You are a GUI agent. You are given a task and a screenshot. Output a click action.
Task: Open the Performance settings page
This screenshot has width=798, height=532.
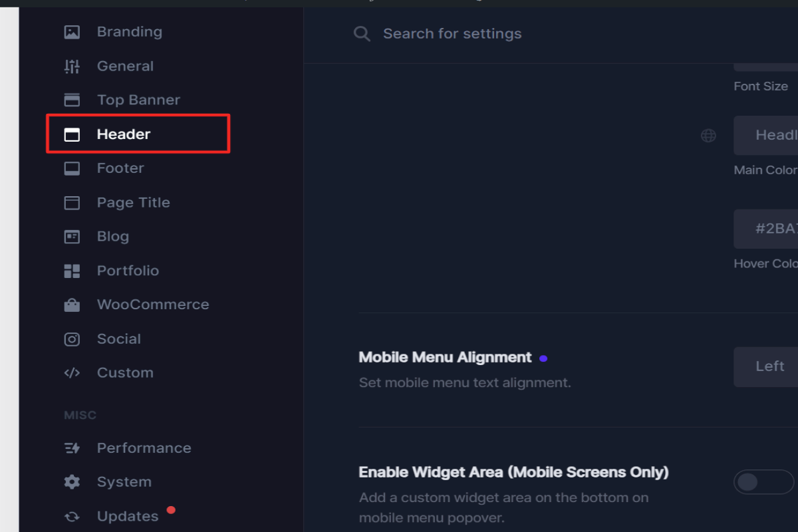tap(144, 448)
